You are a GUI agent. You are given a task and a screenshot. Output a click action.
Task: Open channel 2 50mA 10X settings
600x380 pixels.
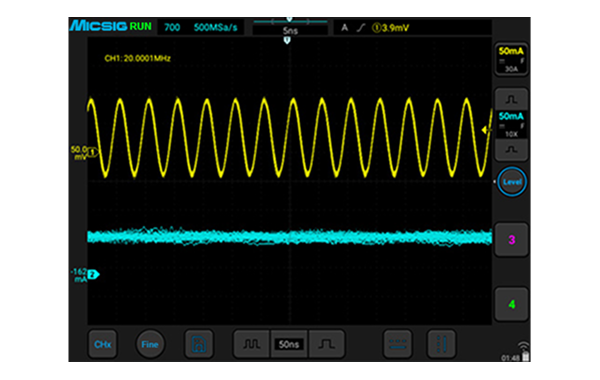(511, 124)
